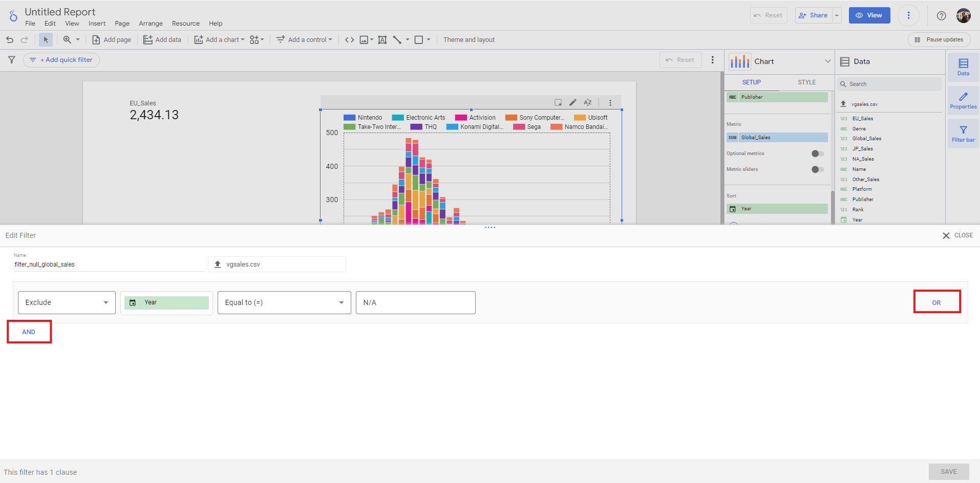The image size is (980, 483).
Task: Turn on the Metric sliders toggle
Action: 817,169
